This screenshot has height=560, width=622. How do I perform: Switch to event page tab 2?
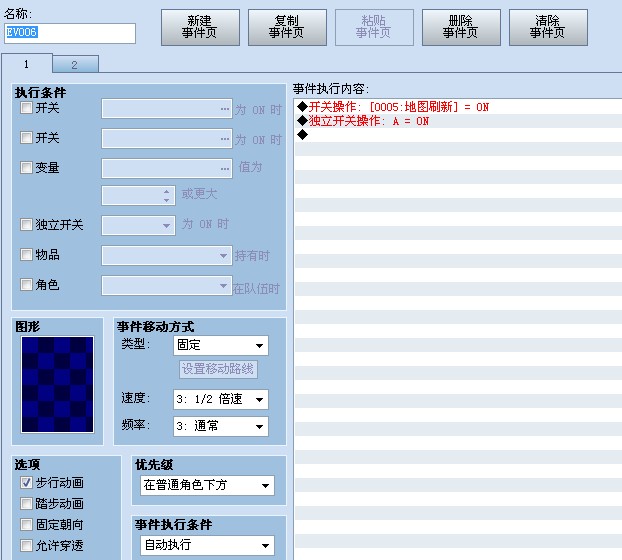pos(75,65)
